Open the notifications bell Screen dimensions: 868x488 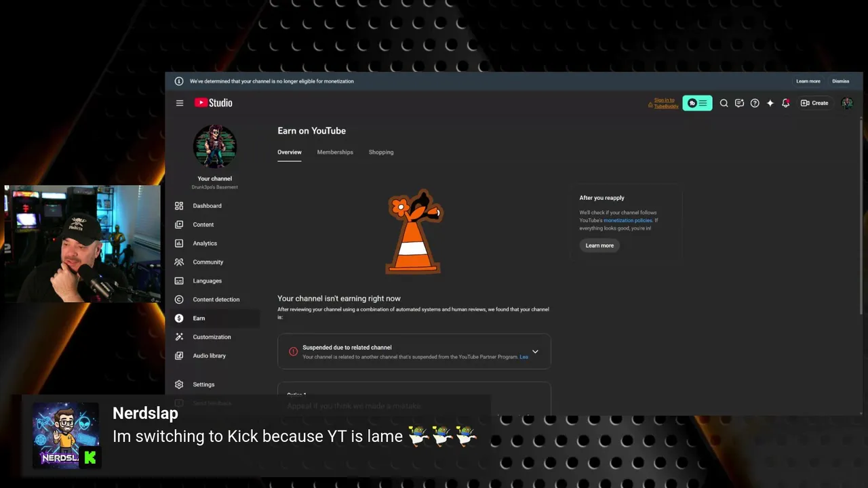click(x=786, y=103)
